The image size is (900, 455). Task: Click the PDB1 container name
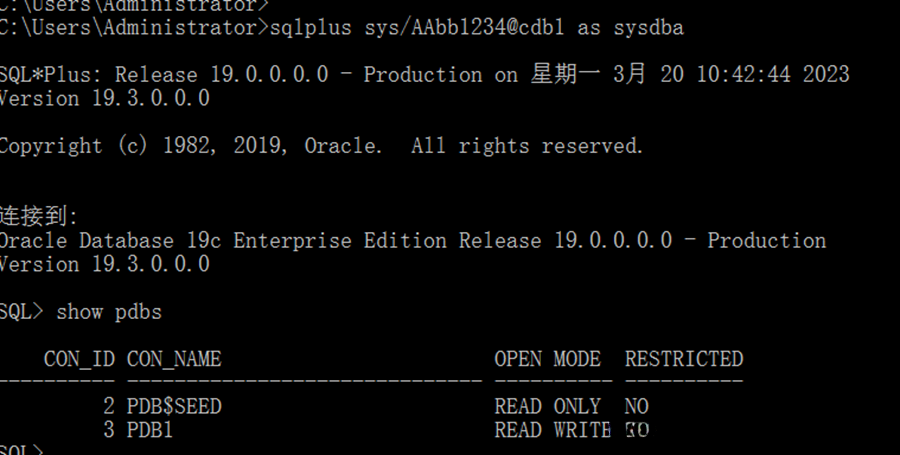click(151, 431)
